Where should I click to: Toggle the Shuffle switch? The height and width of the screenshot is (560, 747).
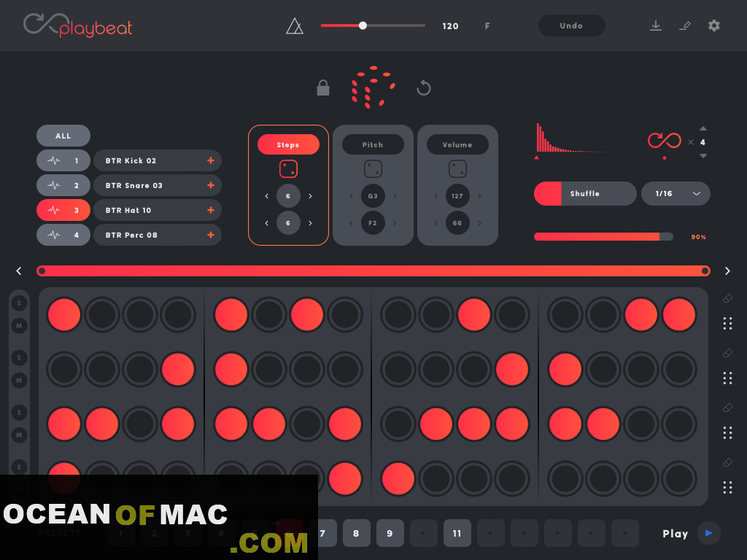tap(585, 194)
